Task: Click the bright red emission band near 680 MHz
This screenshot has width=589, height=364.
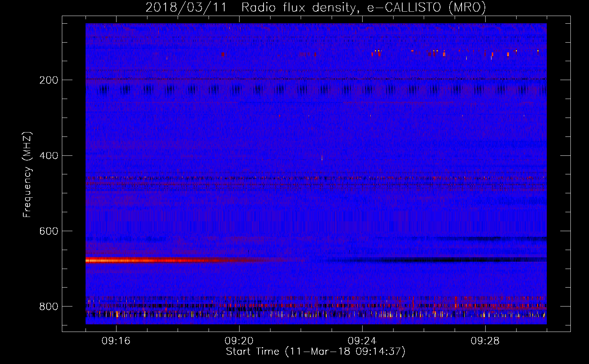Action: coord(160,260)
